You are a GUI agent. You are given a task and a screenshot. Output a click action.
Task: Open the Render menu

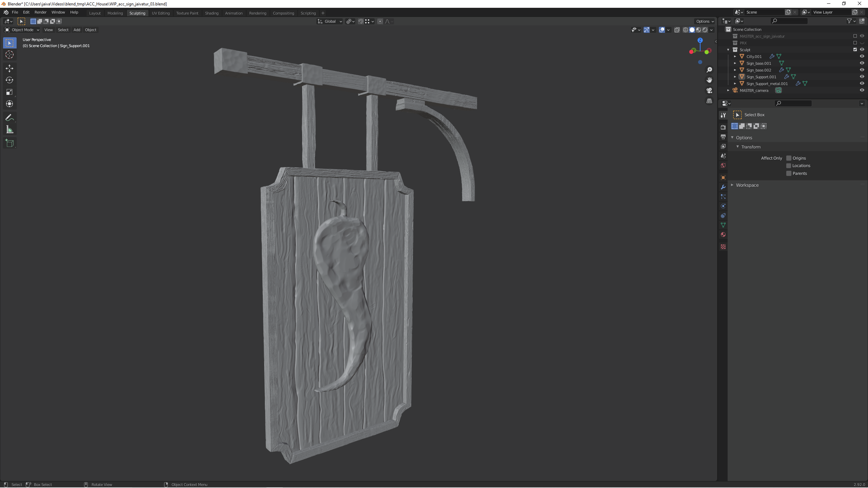click(x=40, y=12)
